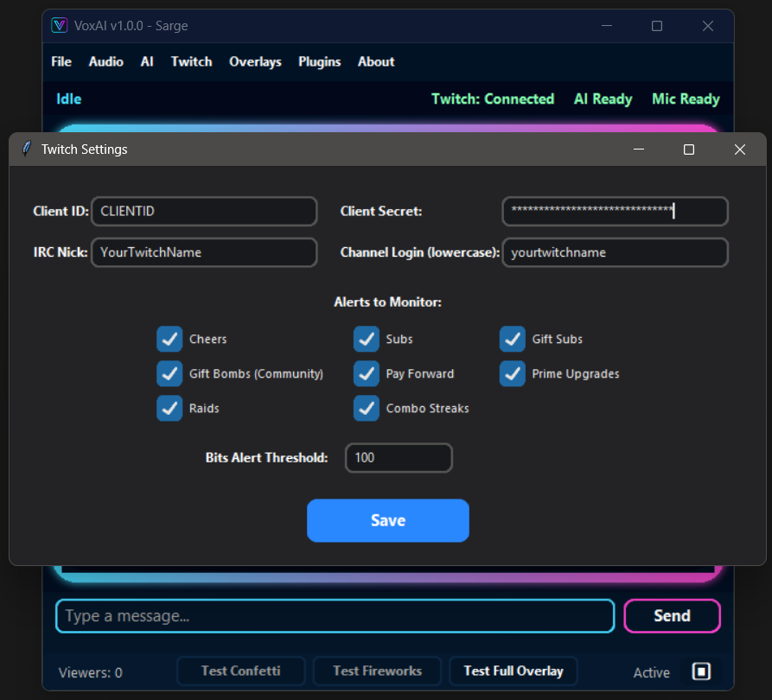Click the Alerts to Monitor heading
Viewport: 772px width, 700px height.
388,302
